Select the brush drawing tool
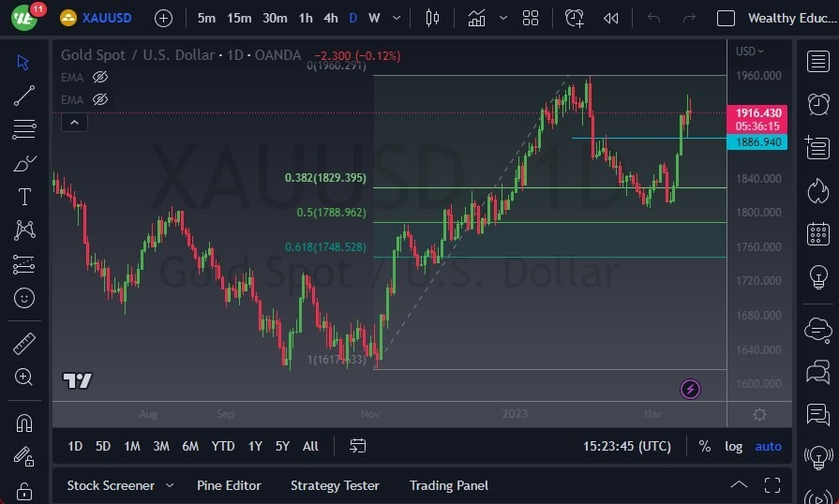839x504 pixels. pos(24,163)
